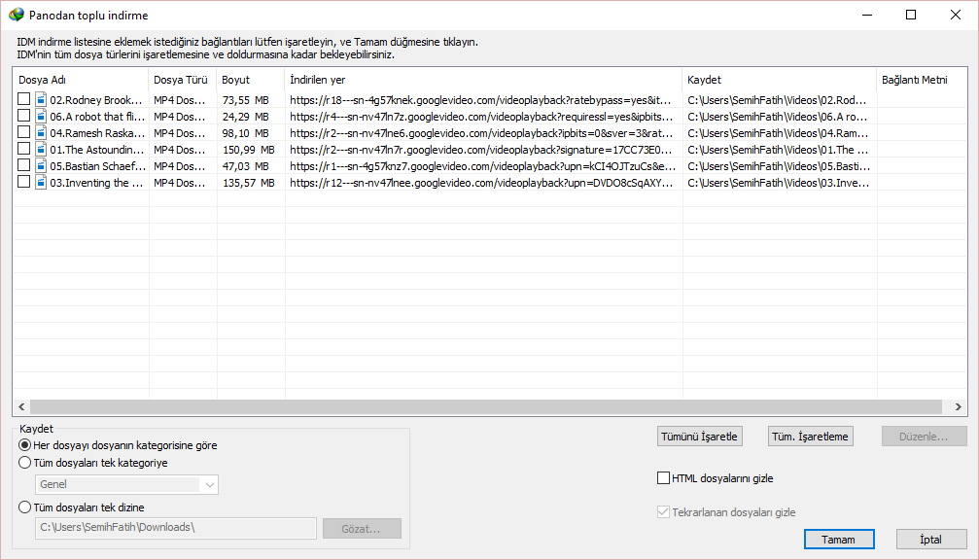Click the İptal button

click(x=930, y=540)
